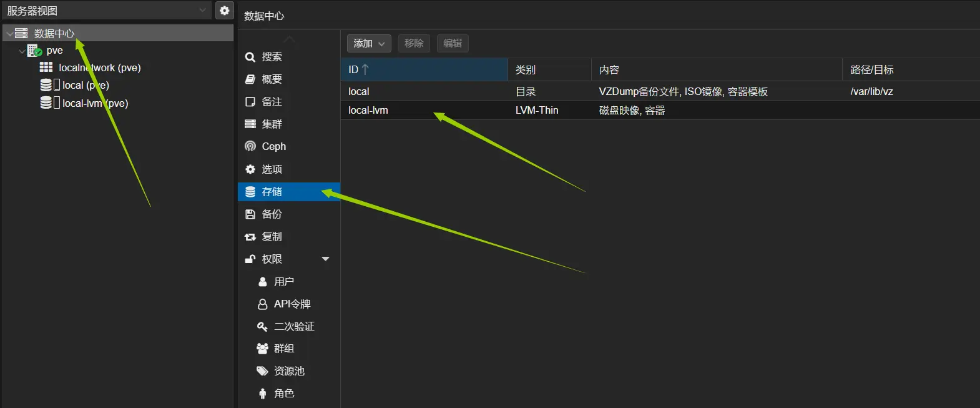
Task: Click the Edit button
Action: tap(453, 43)
